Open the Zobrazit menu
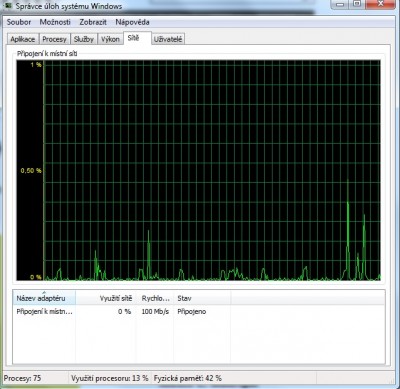The height and width of the screenshot is (389, 400). (93, 22)
